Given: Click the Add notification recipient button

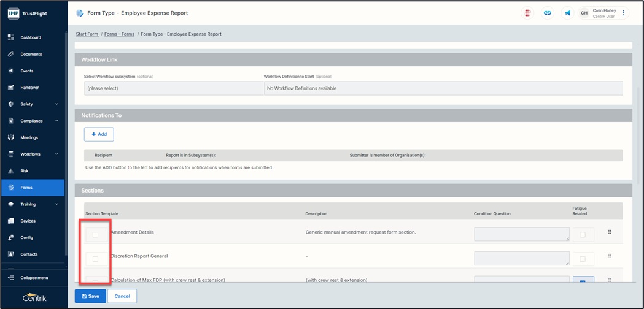Looking at the screenshot, I should [99, 134].
